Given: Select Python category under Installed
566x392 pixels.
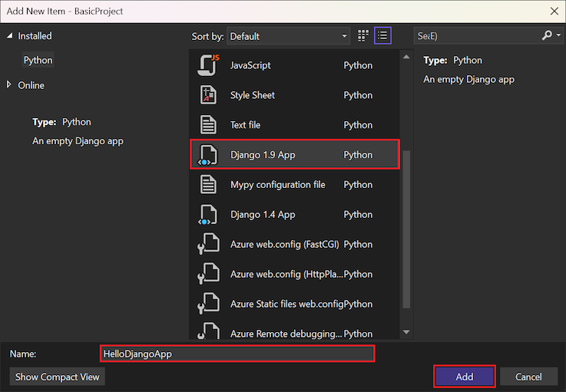Looking at the screenshot, I should [38, 61].
